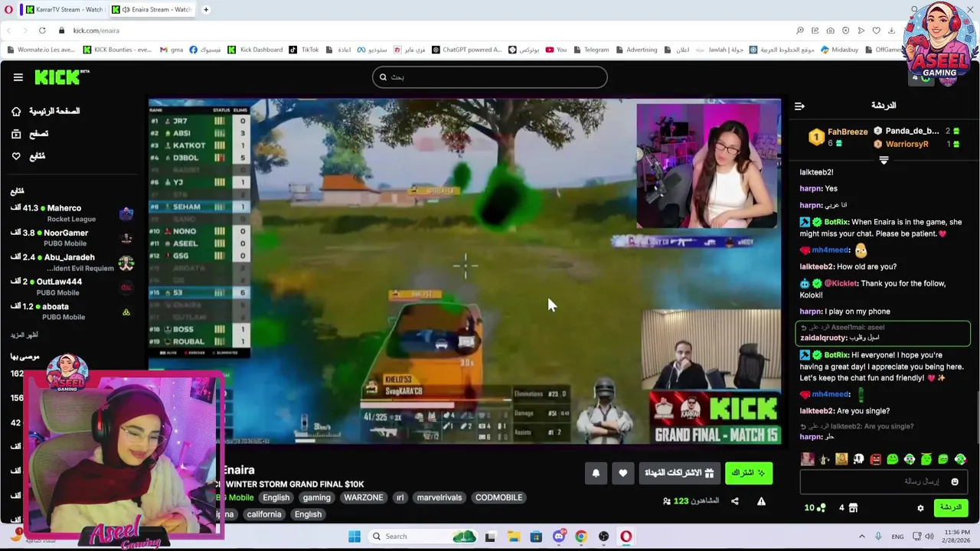Open the channel points balance 10
The image size is (980, 551).
coord(815,507)
